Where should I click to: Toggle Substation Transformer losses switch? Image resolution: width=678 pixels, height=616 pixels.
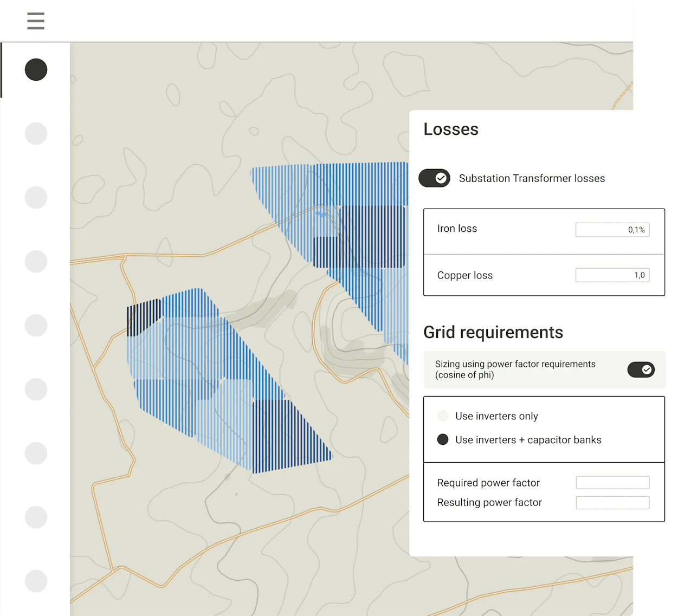coord(434,178)
